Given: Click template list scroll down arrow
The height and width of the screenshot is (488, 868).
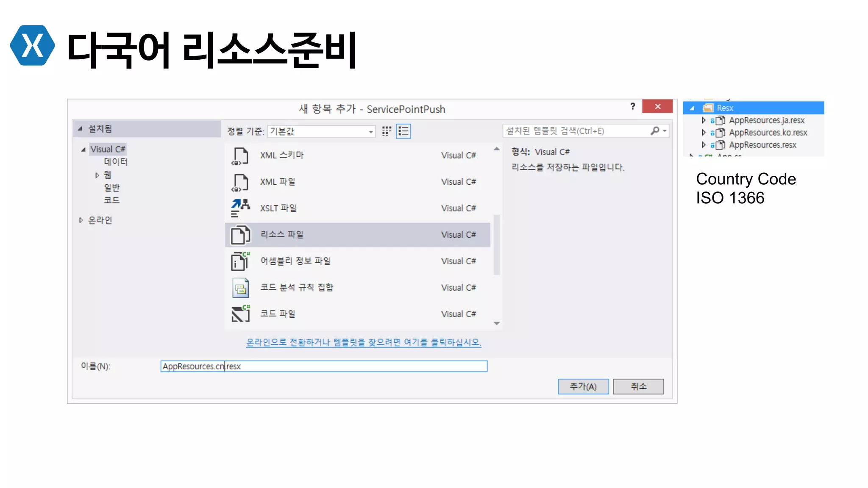Looking at the screenshot, I should coord(497,324).
